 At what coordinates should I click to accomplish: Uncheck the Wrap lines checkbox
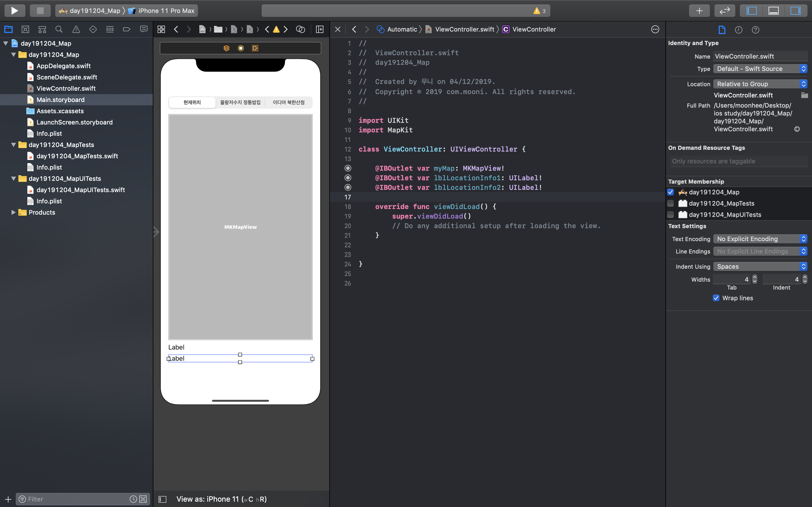coord(716,298)
